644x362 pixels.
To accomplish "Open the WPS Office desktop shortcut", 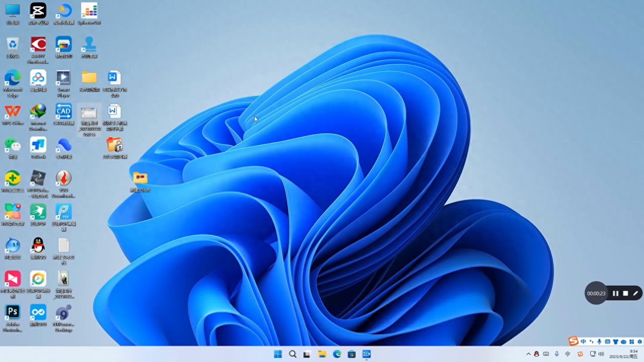I will [13, 112].
